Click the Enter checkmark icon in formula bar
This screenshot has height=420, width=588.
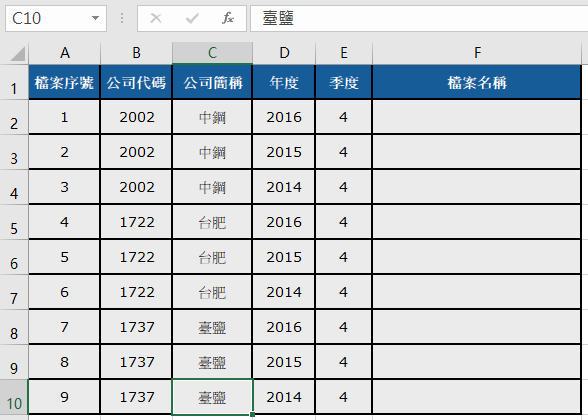[x=192, y=18]
